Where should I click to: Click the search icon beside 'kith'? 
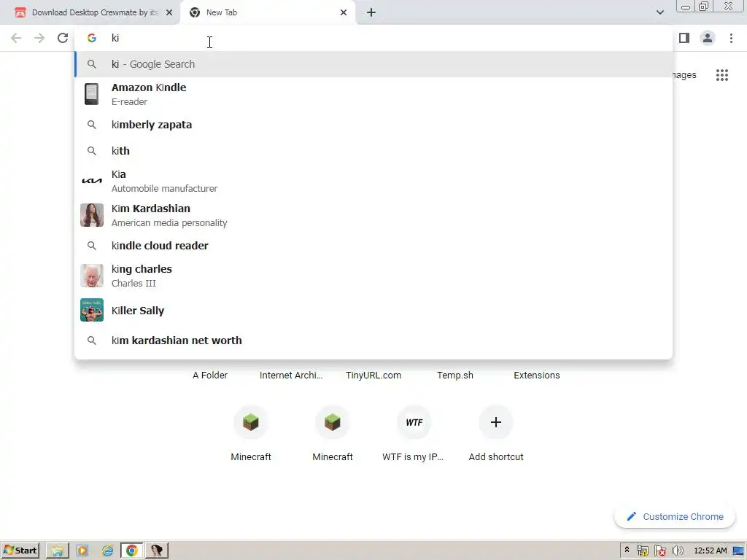pos(91,151)
